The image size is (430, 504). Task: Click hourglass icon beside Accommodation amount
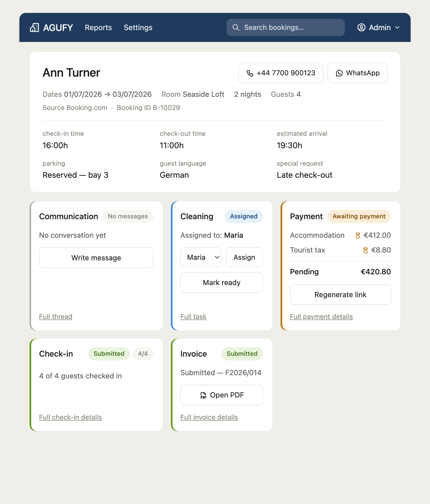point(358,236)
